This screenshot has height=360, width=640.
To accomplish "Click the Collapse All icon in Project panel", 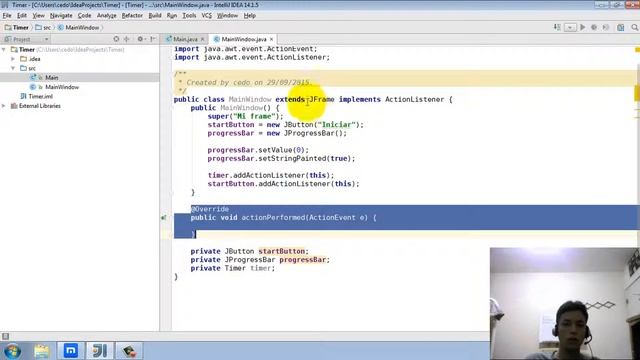I will pyautogui.click(x=127, y=39).
